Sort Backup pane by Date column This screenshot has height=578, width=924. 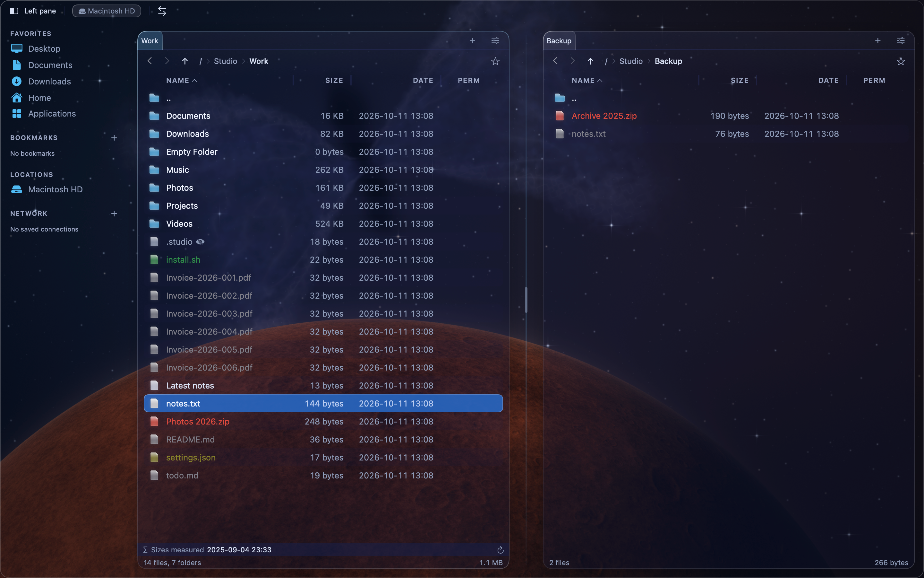(828, 80)
